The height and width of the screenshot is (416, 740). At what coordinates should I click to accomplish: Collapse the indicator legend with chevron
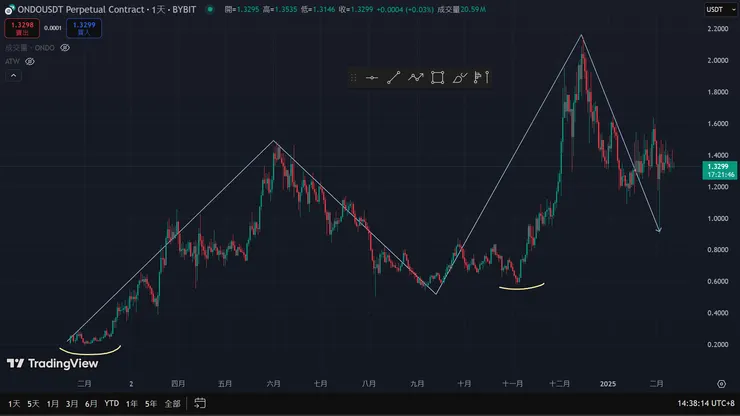coord(13,76)
